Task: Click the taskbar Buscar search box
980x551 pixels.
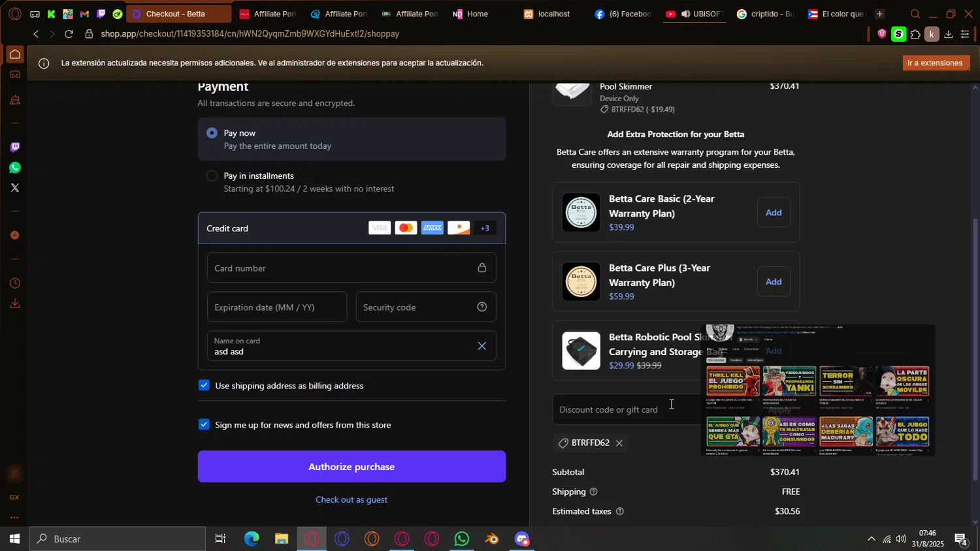Action: click(118, 539)
